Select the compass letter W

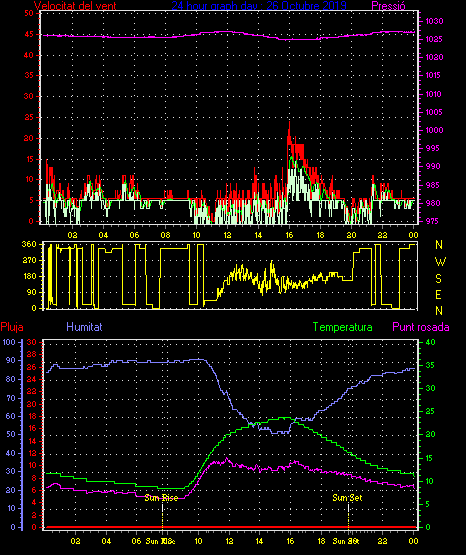pos(440,262)
